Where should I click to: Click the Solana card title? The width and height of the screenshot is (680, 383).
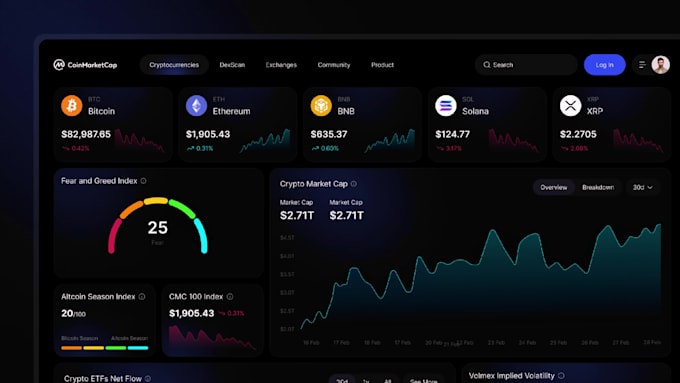(475, 111)
